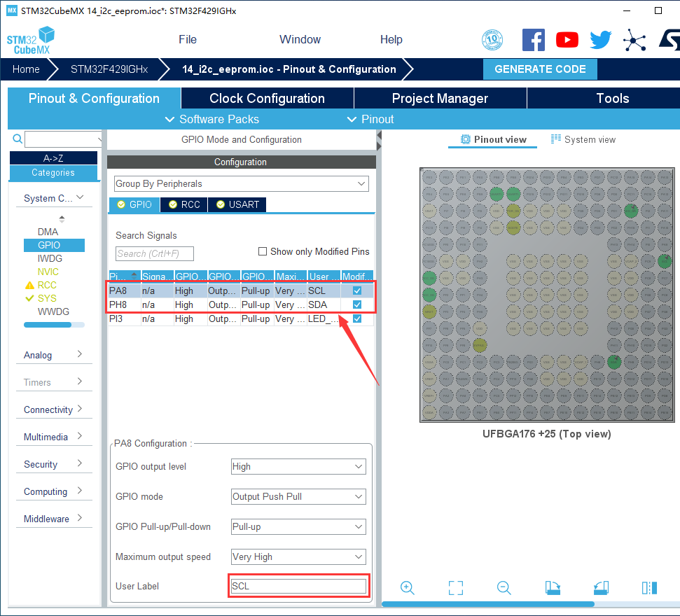Click the split view icon below the chip
Viewport: 680px width, 616px height.
pyautogui.click(x=648, y=587)
